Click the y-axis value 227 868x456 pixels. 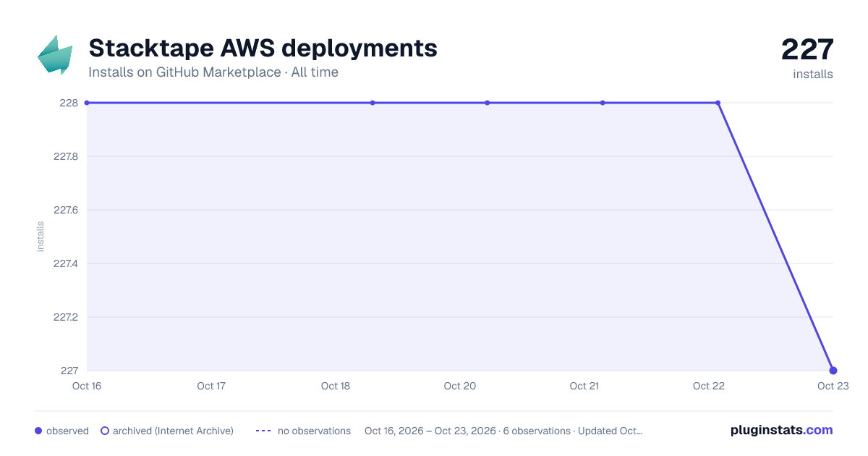69,371
